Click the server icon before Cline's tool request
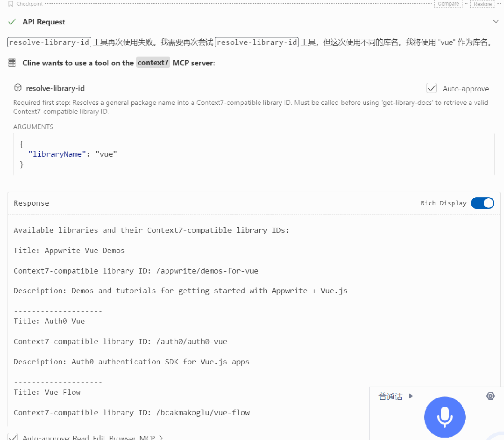The image size is (504, 440). click(x=12, y=63)
